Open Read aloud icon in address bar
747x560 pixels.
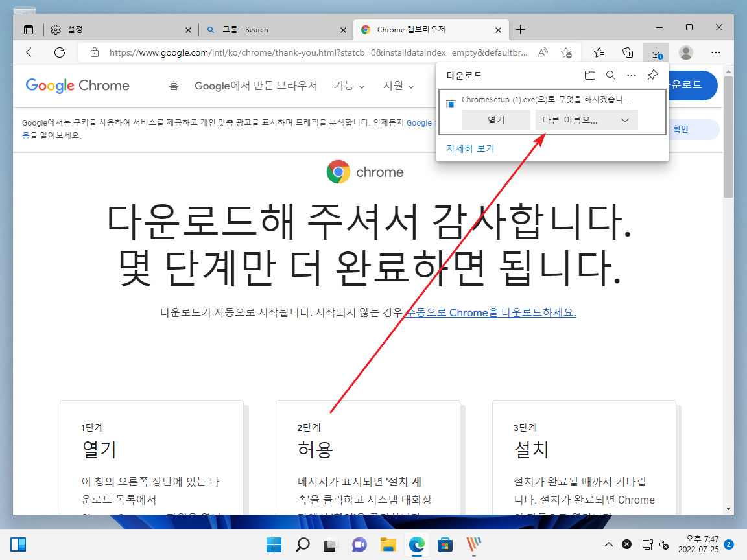point(543,52)
